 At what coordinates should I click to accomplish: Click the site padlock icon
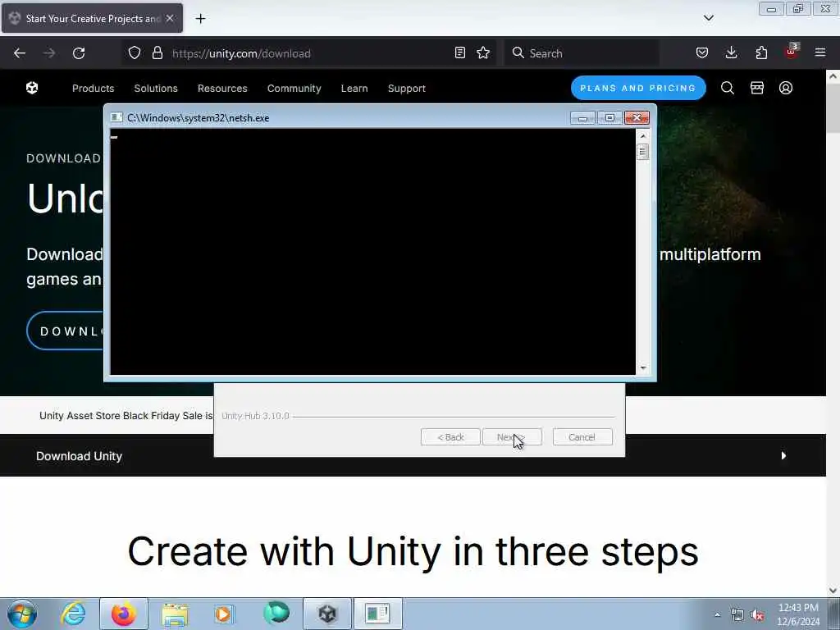157,52
